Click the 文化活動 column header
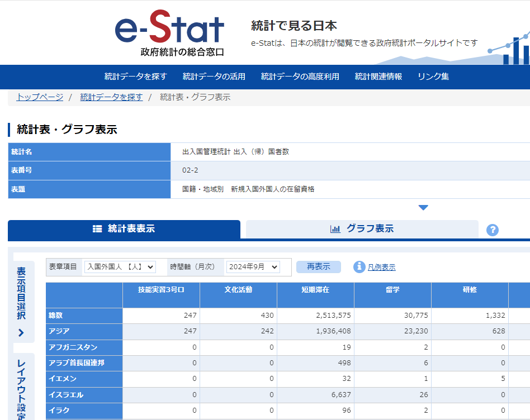The image size is (530, 420). [238, 295]
